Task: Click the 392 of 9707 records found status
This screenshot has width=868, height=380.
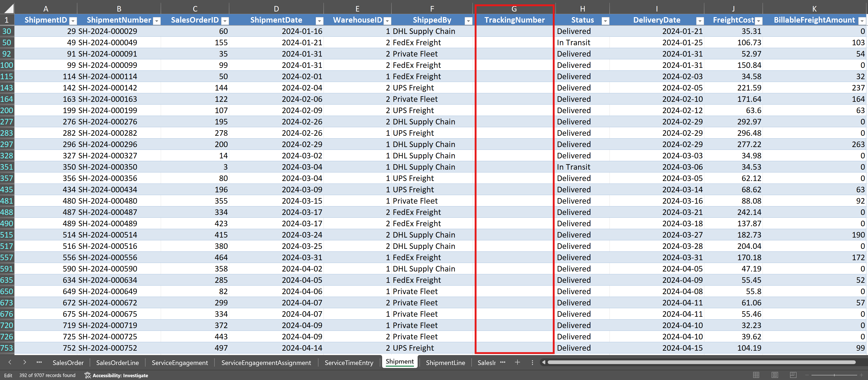Action: (x=47, y=375)
